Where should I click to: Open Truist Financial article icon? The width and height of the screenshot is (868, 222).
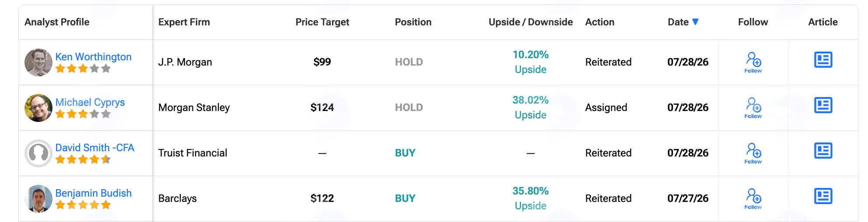click(823, 151)
